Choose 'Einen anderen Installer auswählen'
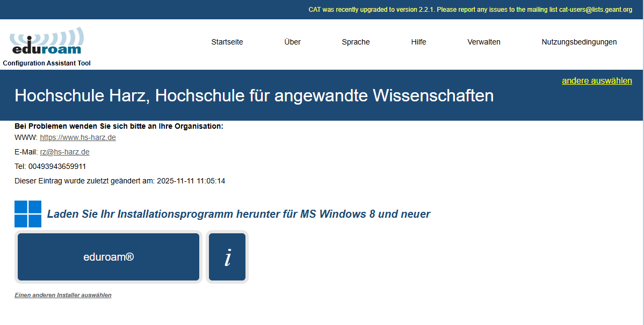Screen dimensions: 644x325 click(x=63, y=295)
